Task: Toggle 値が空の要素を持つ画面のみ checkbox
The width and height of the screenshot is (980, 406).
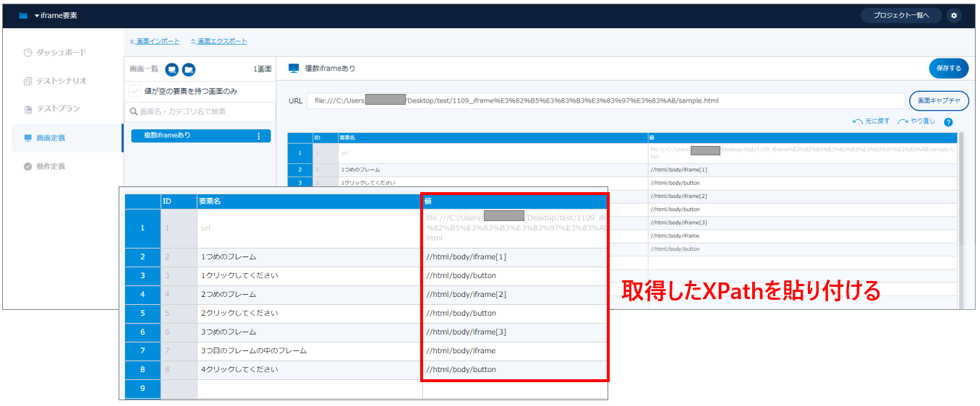Action: click(x=135, y=92)
